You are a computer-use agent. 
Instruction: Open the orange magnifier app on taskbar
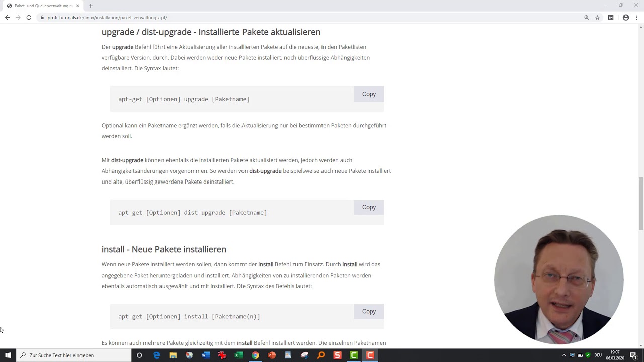321,355
